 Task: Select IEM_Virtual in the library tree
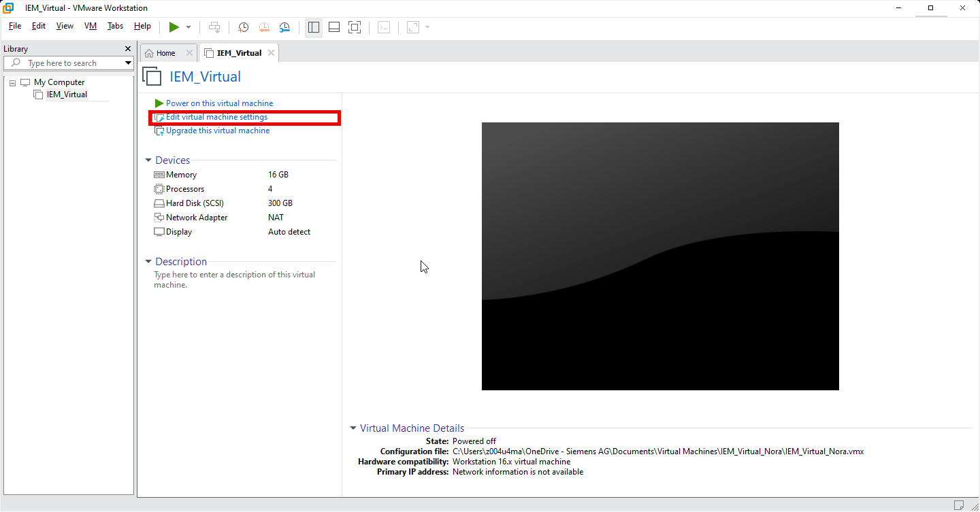tap(66, 94)
